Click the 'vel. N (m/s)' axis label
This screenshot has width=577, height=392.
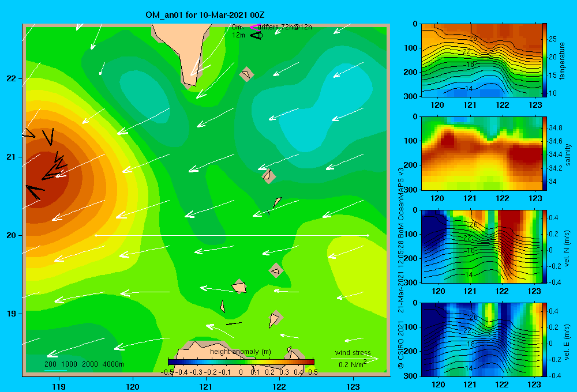[x=567, y=248]
